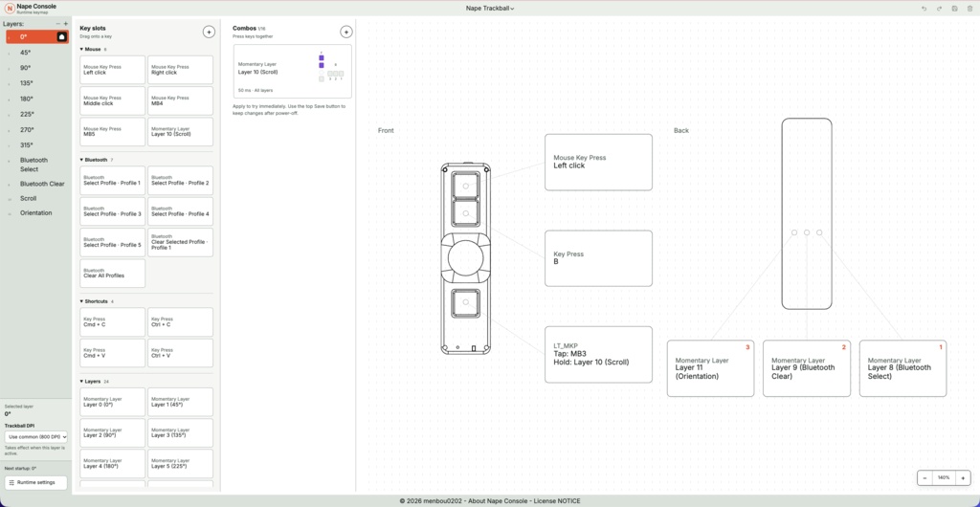The width and height of the screenshot is (980, 507).
Task: Select the bottom key on the front device
Action: coord(466,303)
